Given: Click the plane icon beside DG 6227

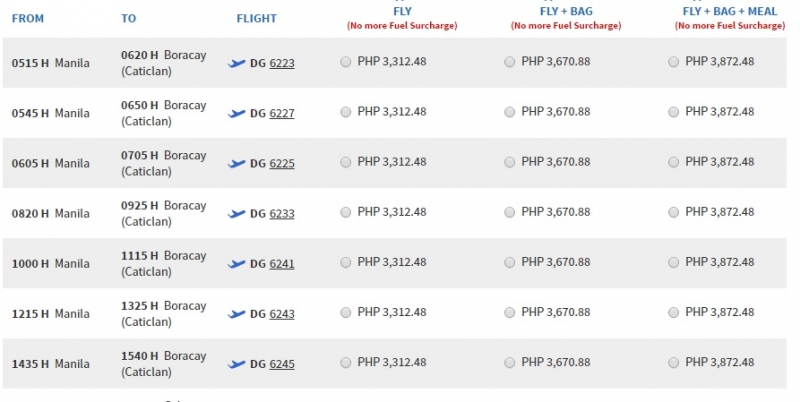Looking at the screenshot, I should 237,113.
